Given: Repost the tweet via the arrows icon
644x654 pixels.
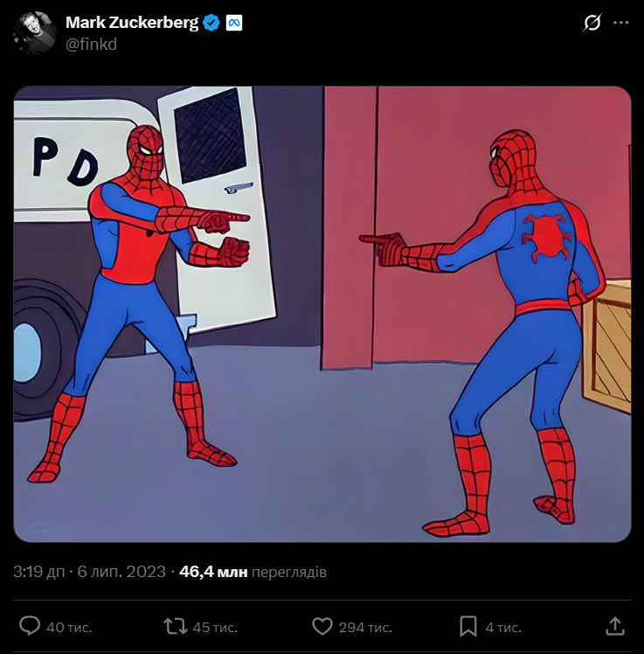Looking at the screenshot, I should tap(175, 626).
